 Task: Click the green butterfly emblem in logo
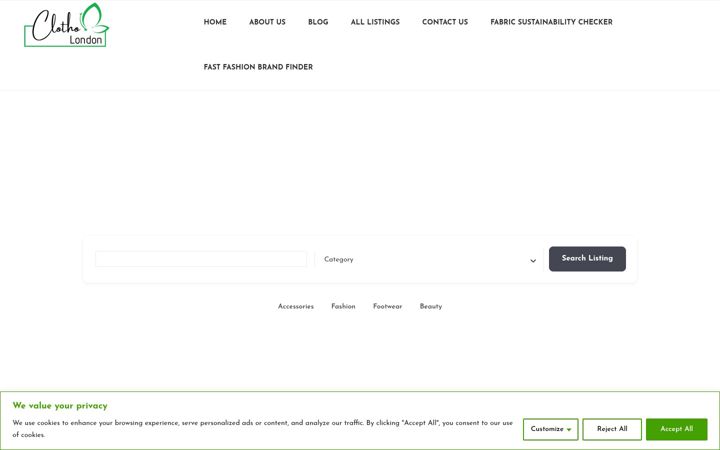(x=95, y=18)
